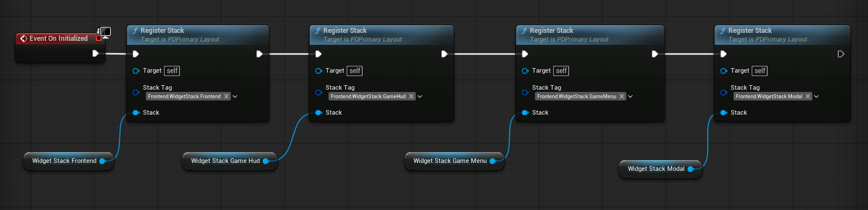The image size is (868, 210).
Task: Select Register Stack node header with Frontend tag
Action: coord(198,35)
